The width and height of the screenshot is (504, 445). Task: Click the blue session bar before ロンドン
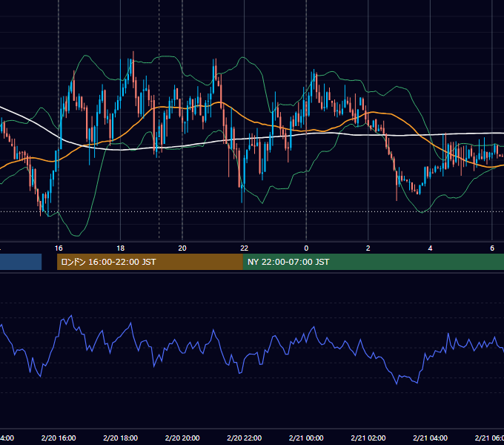(x=21, y=262)
